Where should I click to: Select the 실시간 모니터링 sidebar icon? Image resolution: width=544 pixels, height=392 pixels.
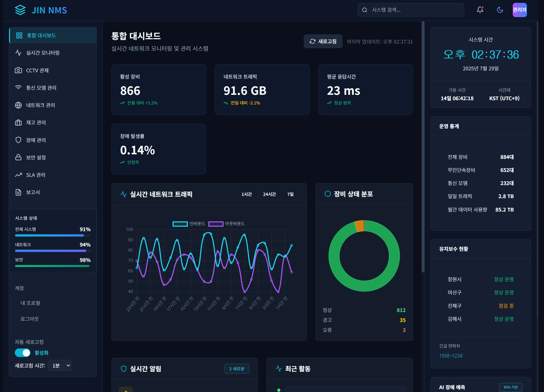(18, 53)
